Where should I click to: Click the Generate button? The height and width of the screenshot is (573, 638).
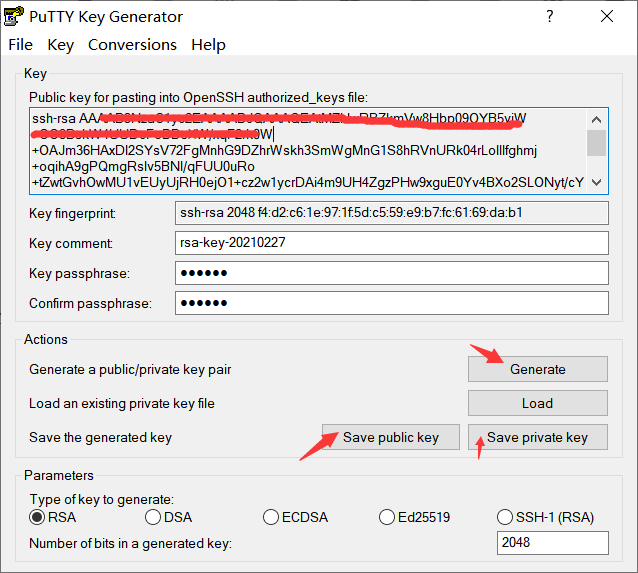coord(537,369)
